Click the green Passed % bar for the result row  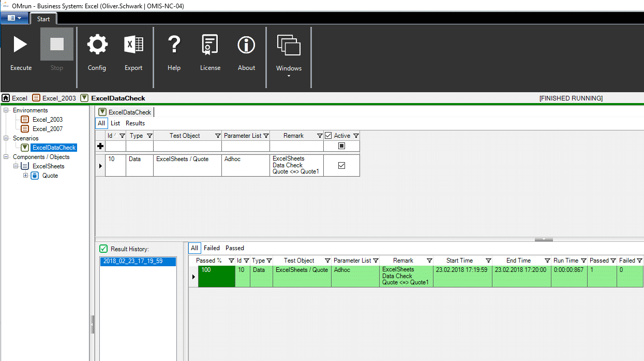point(216,276)
